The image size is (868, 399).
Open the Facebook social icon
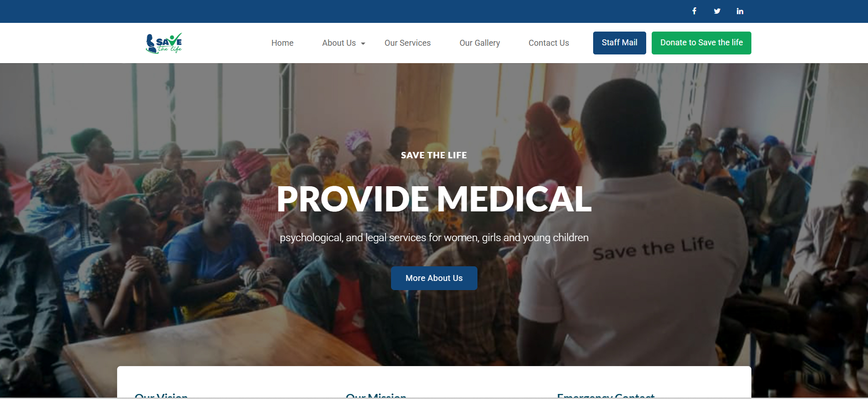(x=694, y=11)
